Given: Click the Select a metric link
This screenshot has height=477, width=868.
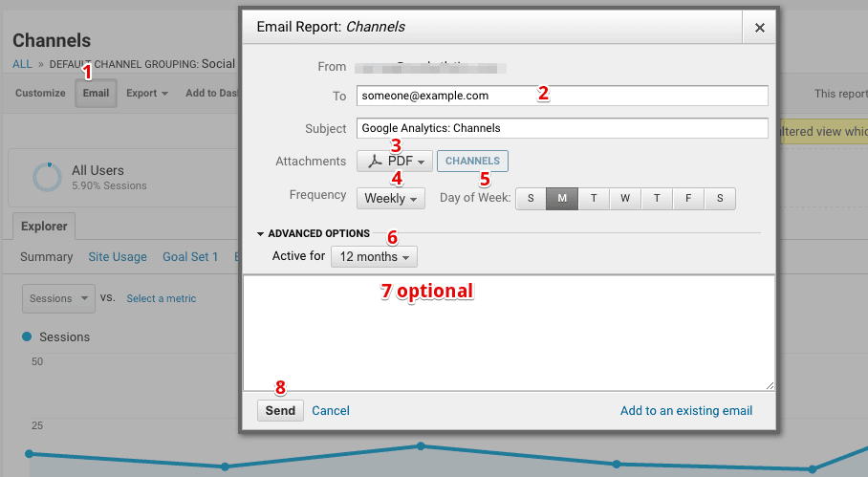Looking at the screenshot, I should [x=162, y=298].
